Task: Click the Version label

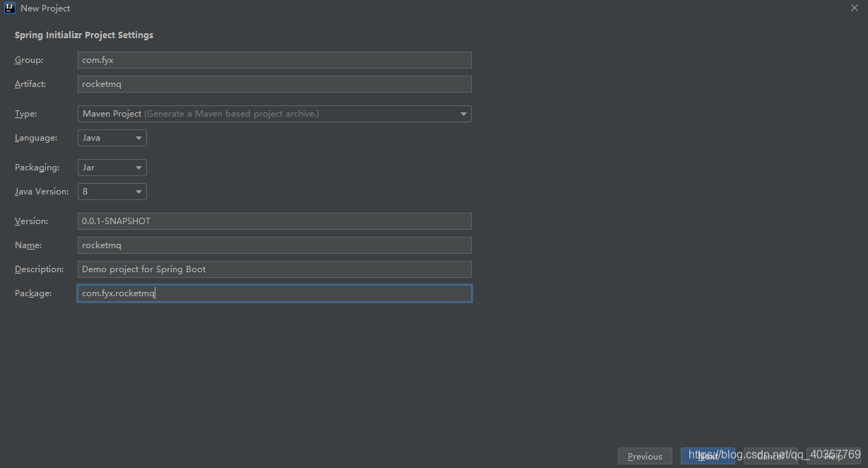Action: (x=32, y=221)
